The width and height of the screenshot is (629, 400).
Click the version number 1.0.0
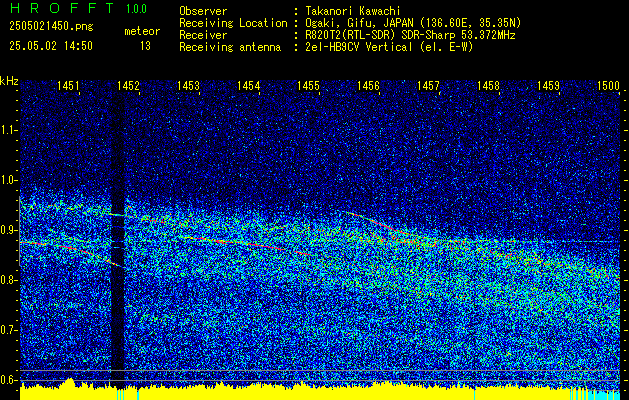pos(136,8)
